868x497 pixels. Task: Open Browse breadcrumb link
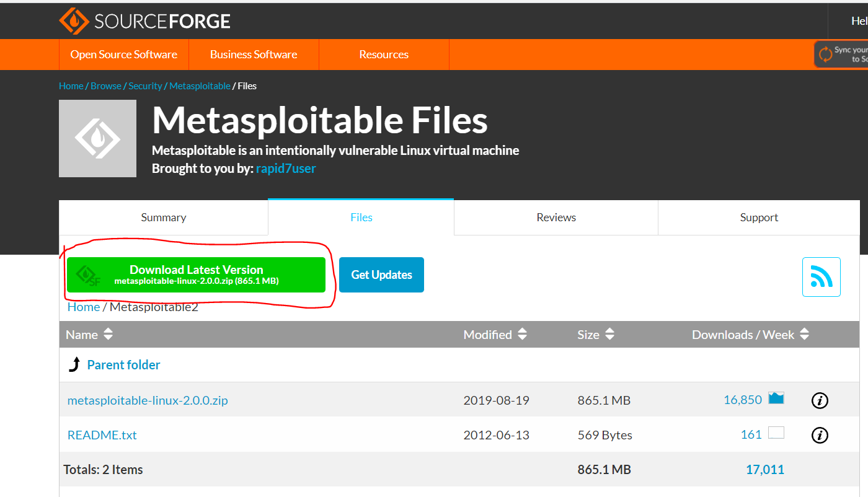106,86
